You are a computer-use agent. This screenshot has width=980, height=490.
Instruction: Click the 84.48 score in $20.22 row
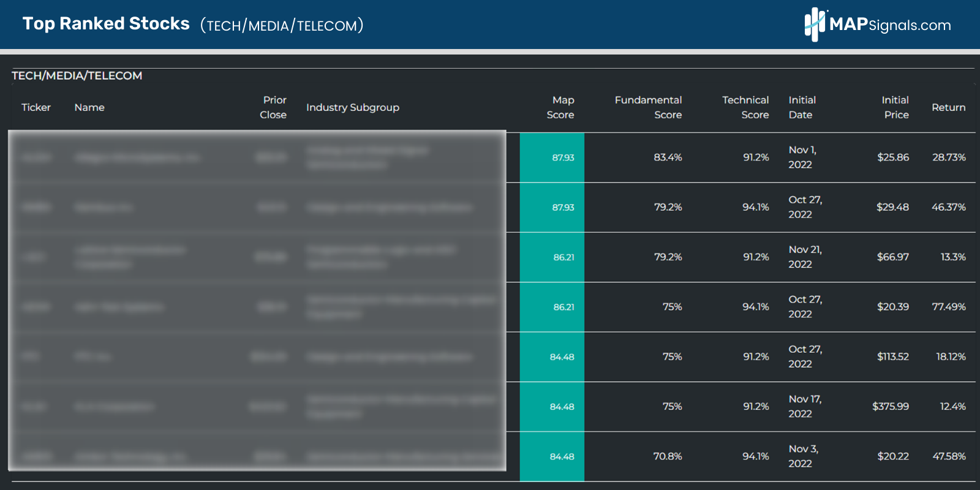tap(562, 456)
